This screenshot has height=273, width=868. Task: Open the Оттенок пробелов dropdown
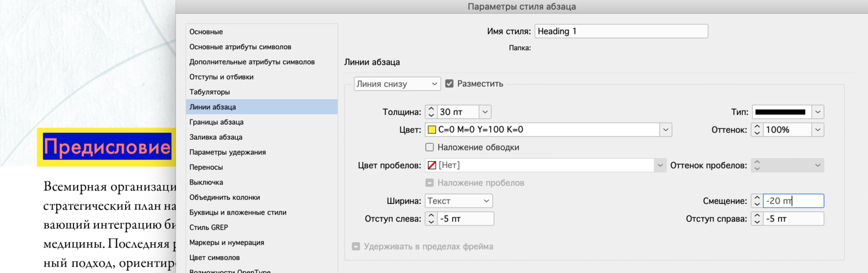coord(818,165)
